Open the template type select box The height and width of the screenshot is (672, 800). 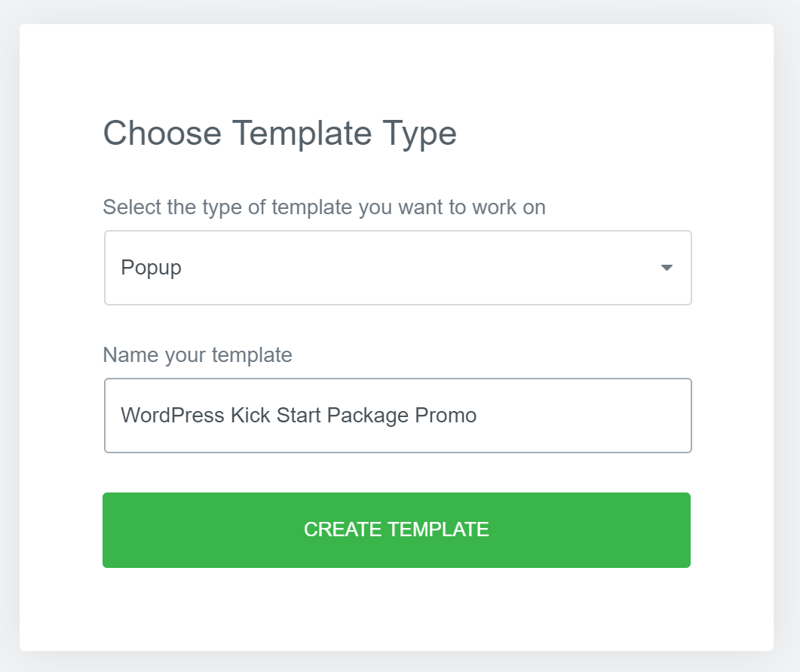tap(398, 268)
